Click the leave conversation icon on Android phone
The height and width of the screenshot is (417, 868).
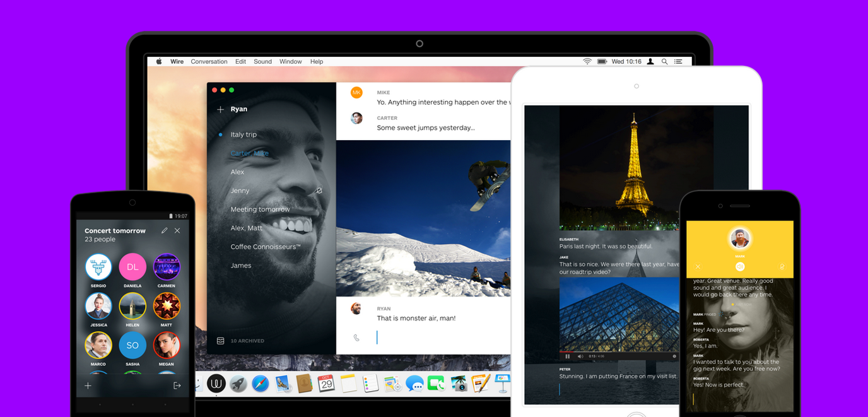[x=177, y=385]
